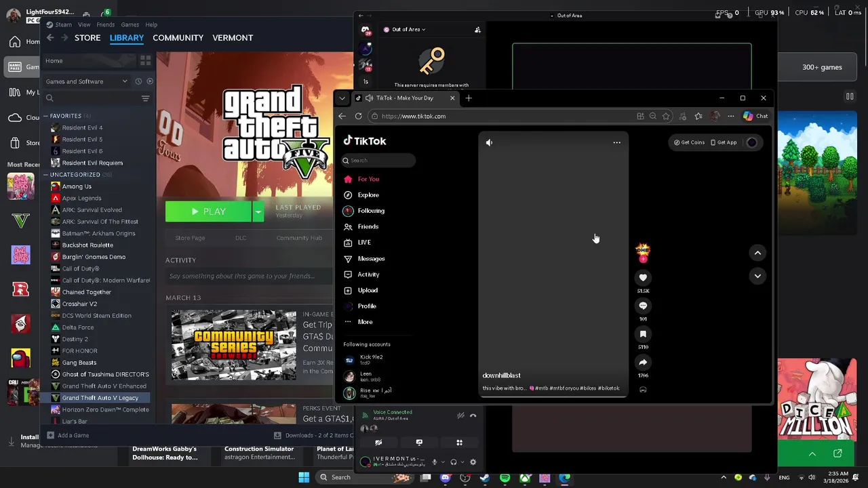868x488 pixels.
Task: Switch to the Steam STORE tab
Action: 87,38
